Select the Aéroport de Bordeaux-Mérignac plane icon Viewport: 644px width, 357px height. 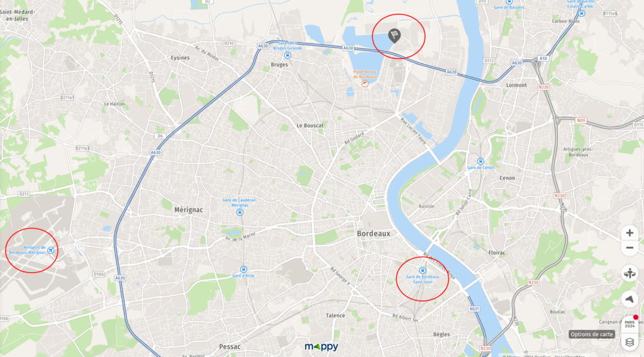click(51, 250)
